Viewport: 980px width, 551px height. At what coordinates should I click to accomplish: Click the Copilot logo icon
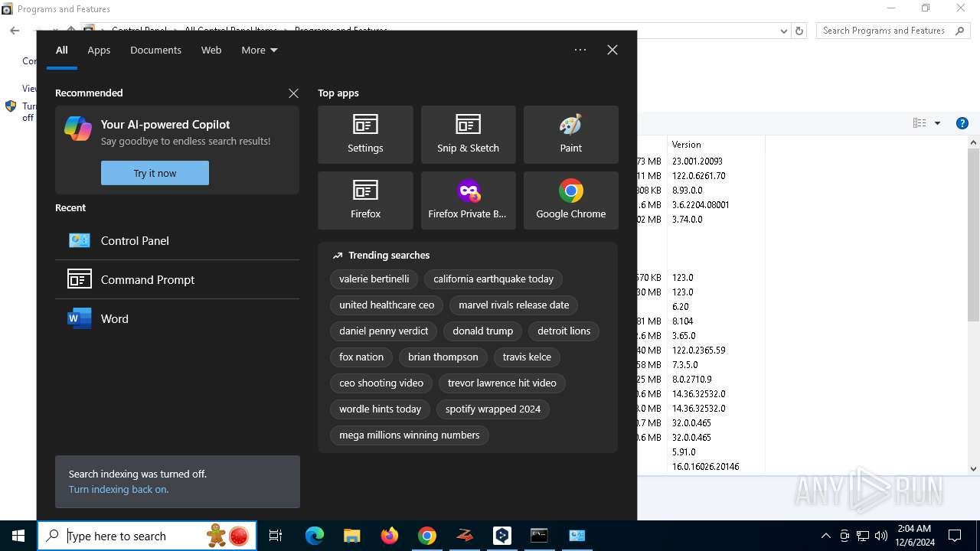pyautogui.click(x=78, y=129)
